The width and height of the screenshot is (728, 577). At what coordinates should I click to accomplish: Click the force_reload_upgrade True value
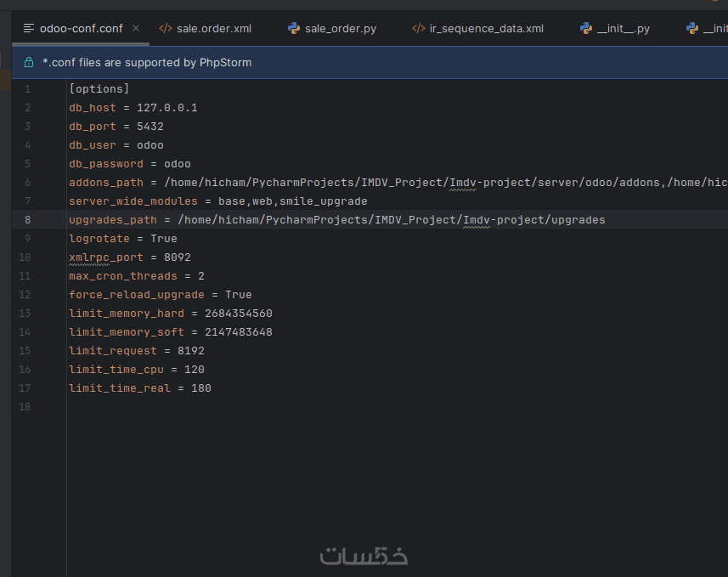239,295
